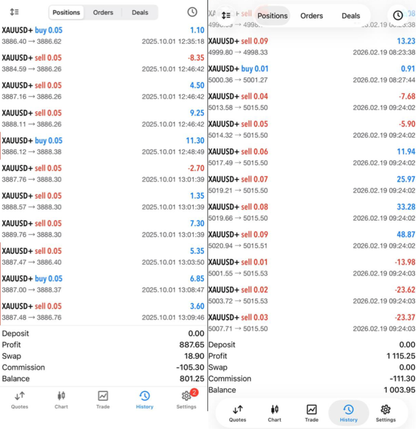Open sell 0.05 position with profit 9.25
The image size is (416, 429).
pos(103,119)
